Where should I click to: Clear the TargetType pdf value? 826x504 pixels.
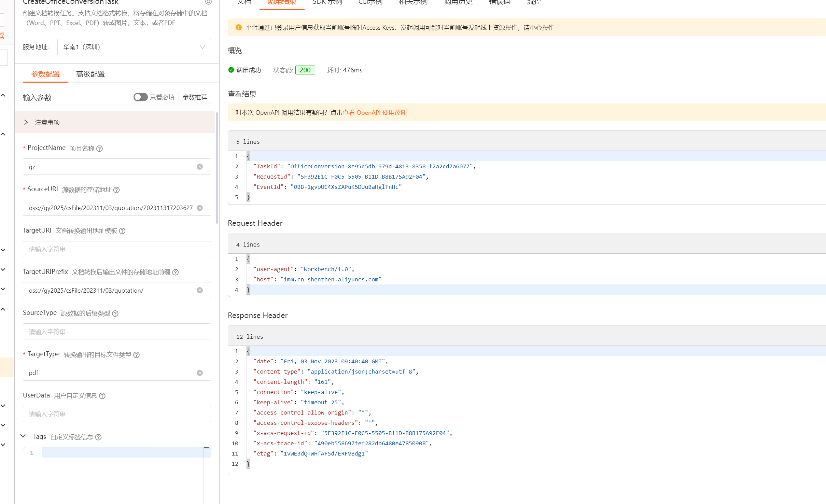pos(200,373)
